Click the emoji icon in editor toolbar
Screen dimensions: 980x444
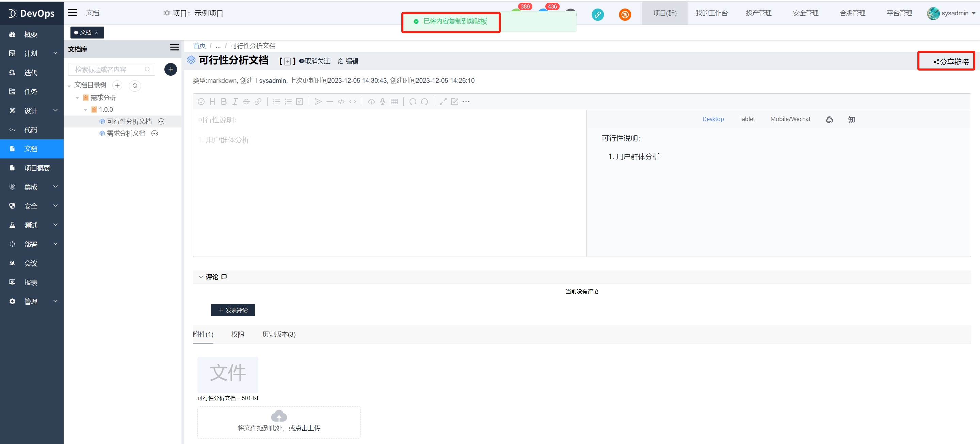[x=201, y=102]
